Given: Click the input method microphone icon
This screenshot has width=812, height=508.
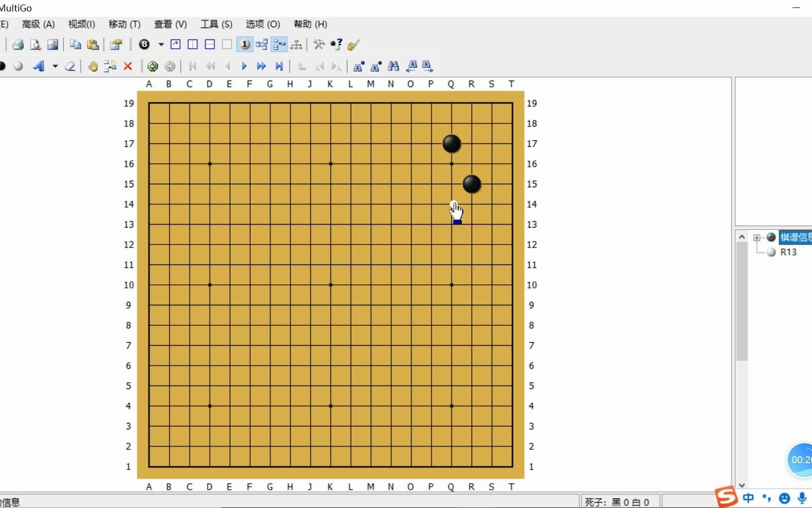Looking at the screenshot, I should coord(802,498).
